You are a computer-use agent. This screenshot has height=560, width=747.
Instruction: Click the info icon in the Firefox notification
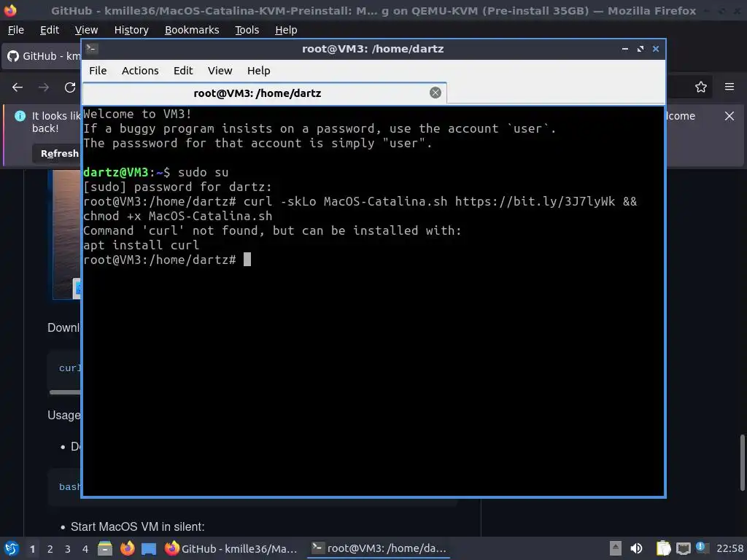(20, 116)
